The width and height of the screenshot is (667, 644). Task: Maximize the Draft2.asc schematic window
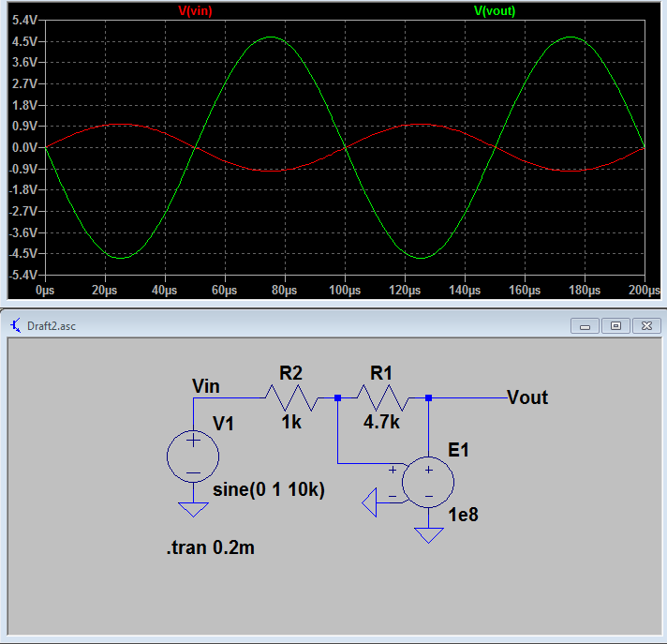tap(615, 326)
